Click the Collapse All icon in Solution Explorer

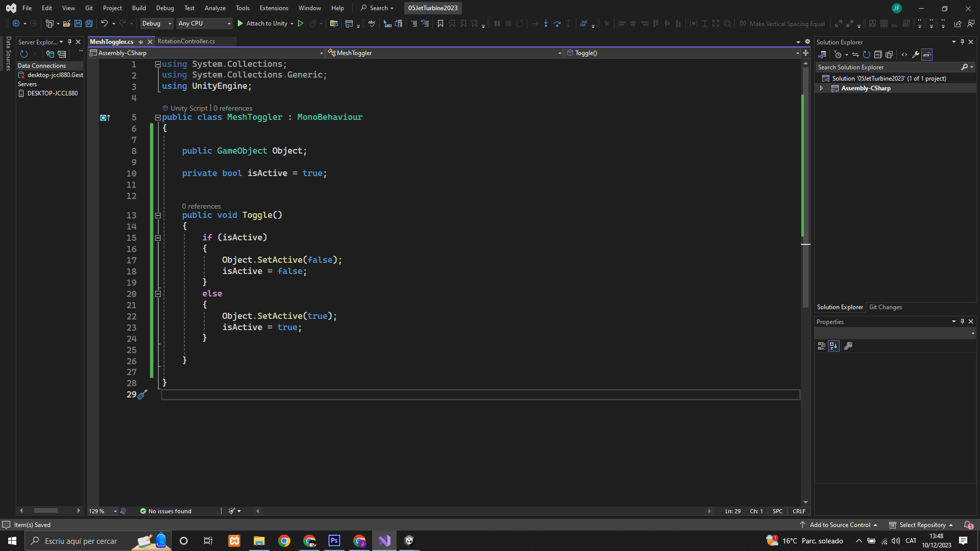tap(878, 55)
